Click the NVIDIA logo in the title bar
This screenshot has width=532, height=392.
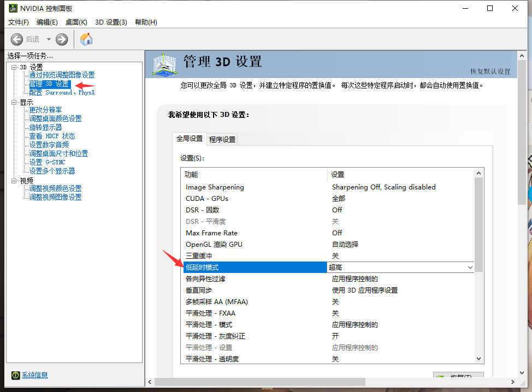13,8
